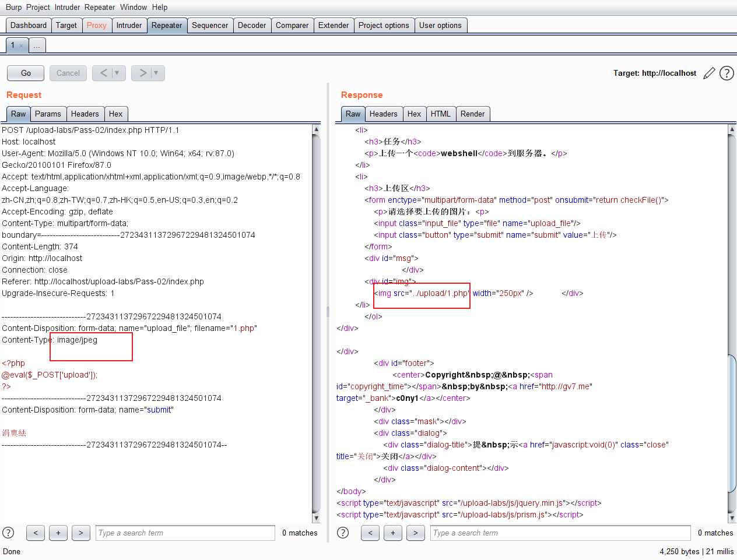Open the Project menu

tap(38, 7)
